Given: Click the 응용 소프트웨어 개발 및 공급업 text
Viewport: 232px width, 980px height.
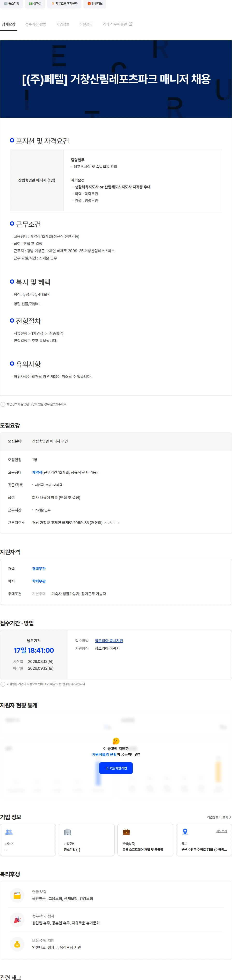Looking at the screenshot, I should (143, 850).
